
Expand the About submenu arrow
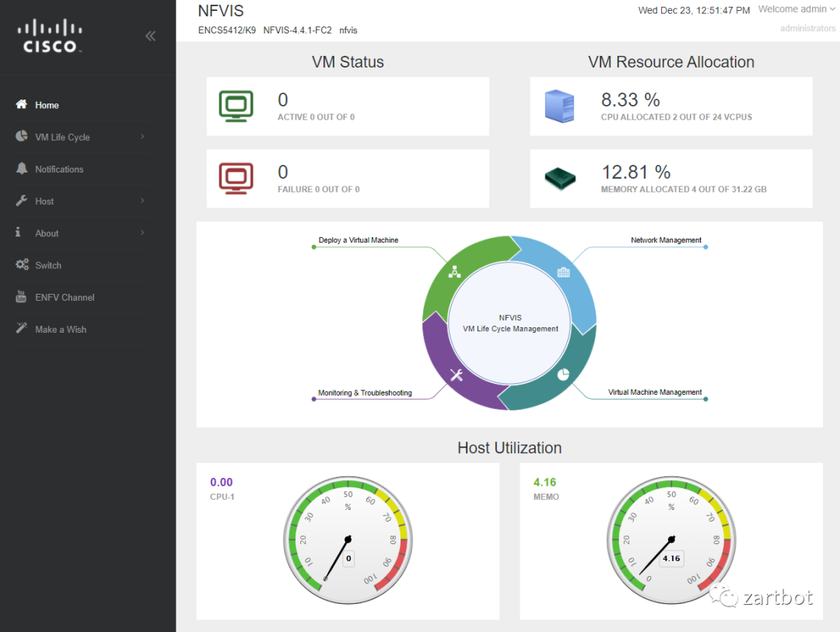tap(142, 233)
